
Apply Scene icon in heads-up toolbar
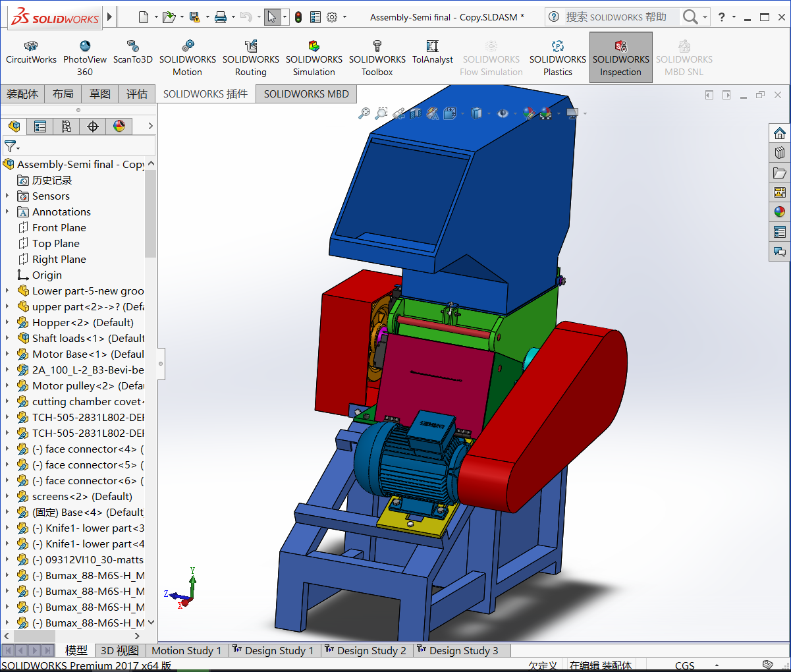546,113
